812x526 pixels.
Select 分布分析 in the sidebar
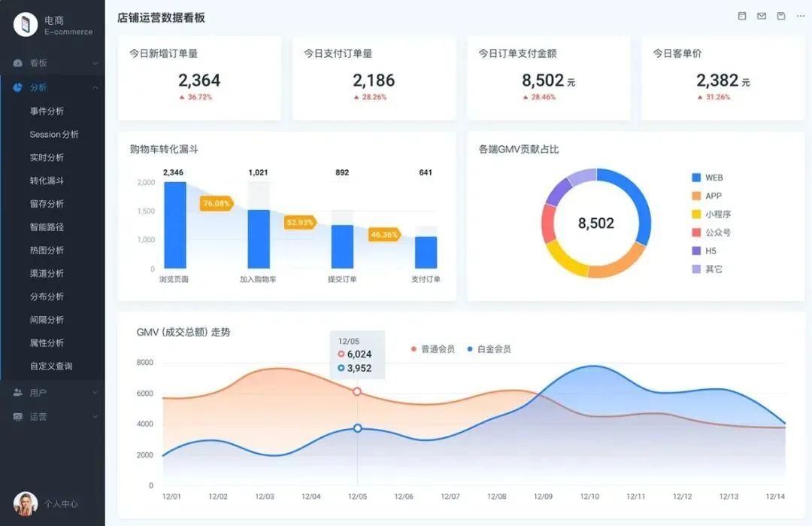click(47, 296)
